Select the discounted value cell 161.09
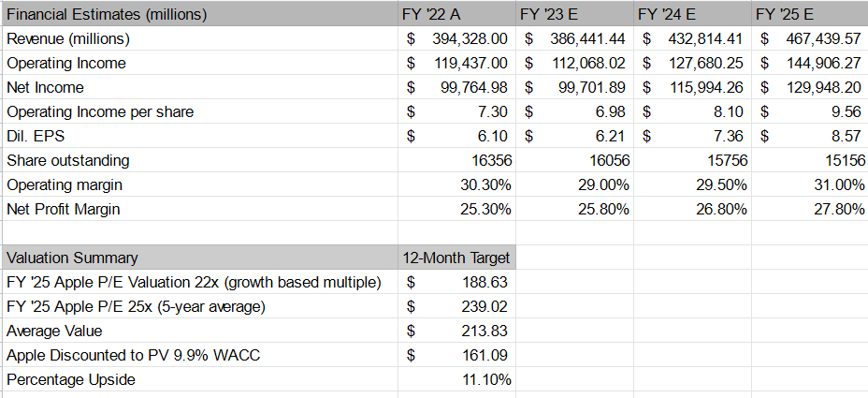Screen dimensions: 868x398 coord(456,355)
